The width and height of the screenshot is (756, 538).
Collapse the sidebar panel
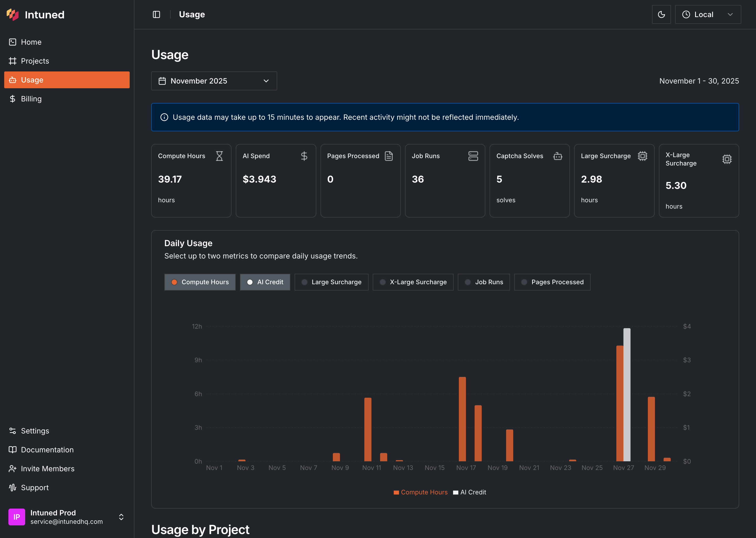tap(156, 14)
